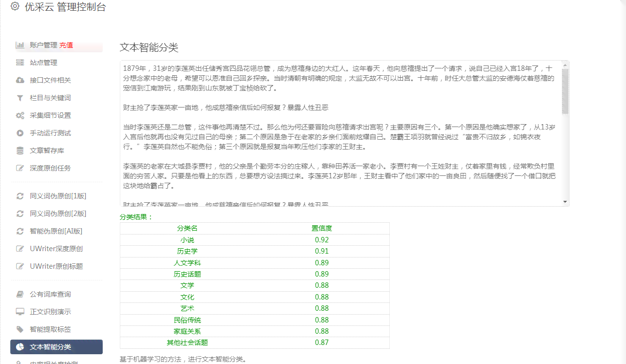Click the red 充值 link

tap(66, 45)
